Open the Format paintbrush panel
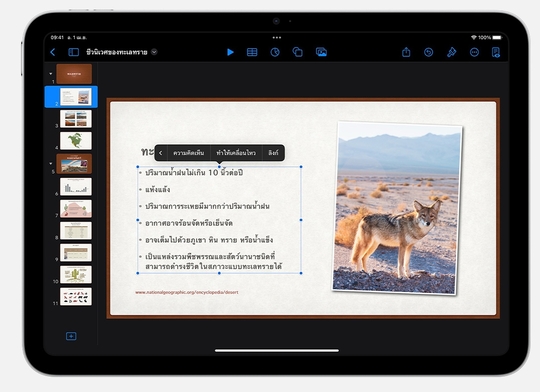 tap(452, 52)
